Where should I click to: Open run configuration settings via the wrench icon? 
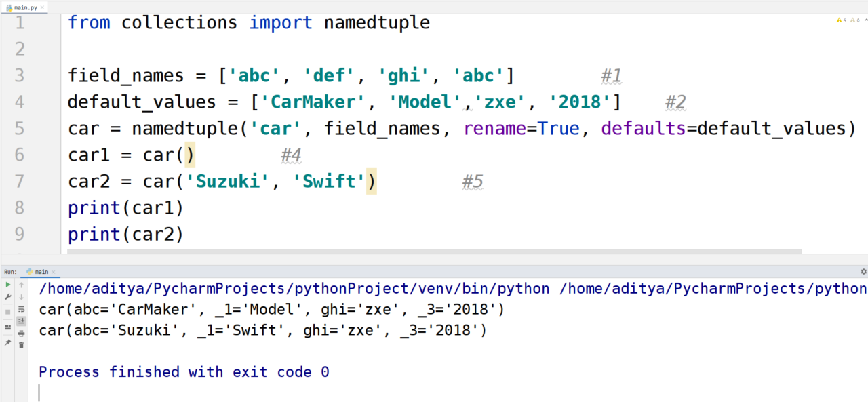click(7, 296)
